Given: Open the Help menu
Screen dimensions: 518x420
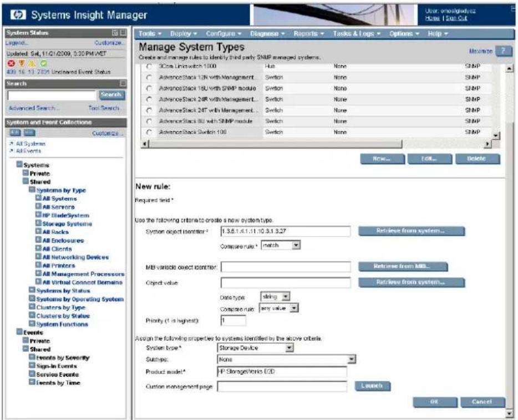Looking at the screenshot, I should click(x=438, y=34).
